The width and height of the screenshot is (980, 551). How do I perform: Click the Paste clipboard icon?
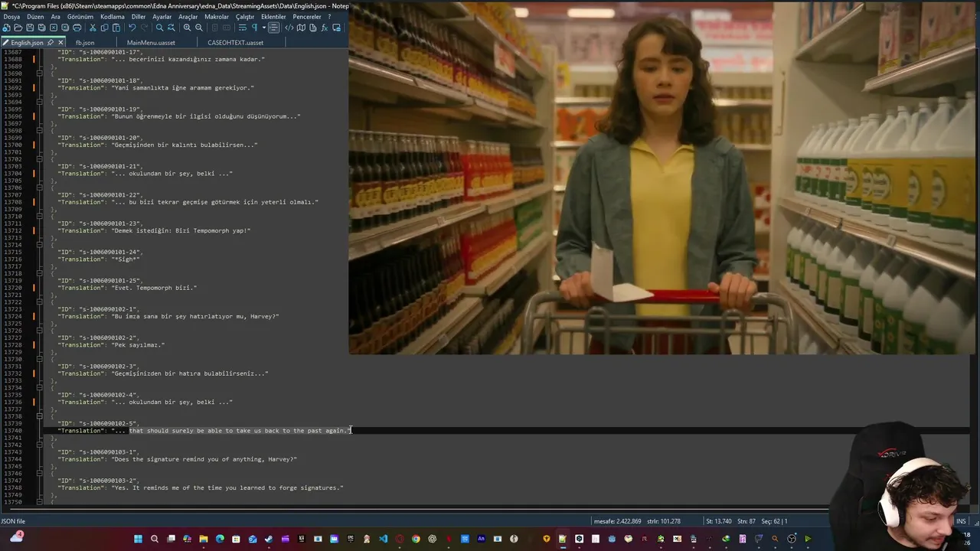[x=116, y=28]
